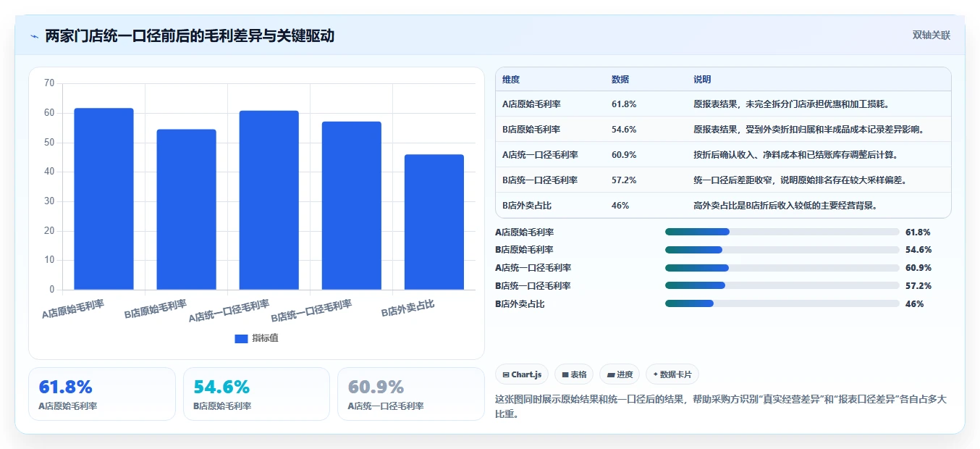Select the title 两家门店统一口径前后的毛利差异与关键驱动

pos(190,35)
